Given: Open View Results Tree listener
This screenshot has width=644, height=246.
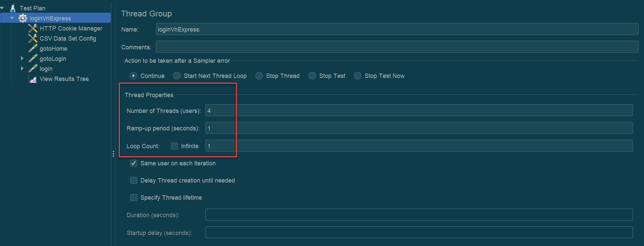Looking at the screenshot, I should pyautogui.click(x=64, y=79).
